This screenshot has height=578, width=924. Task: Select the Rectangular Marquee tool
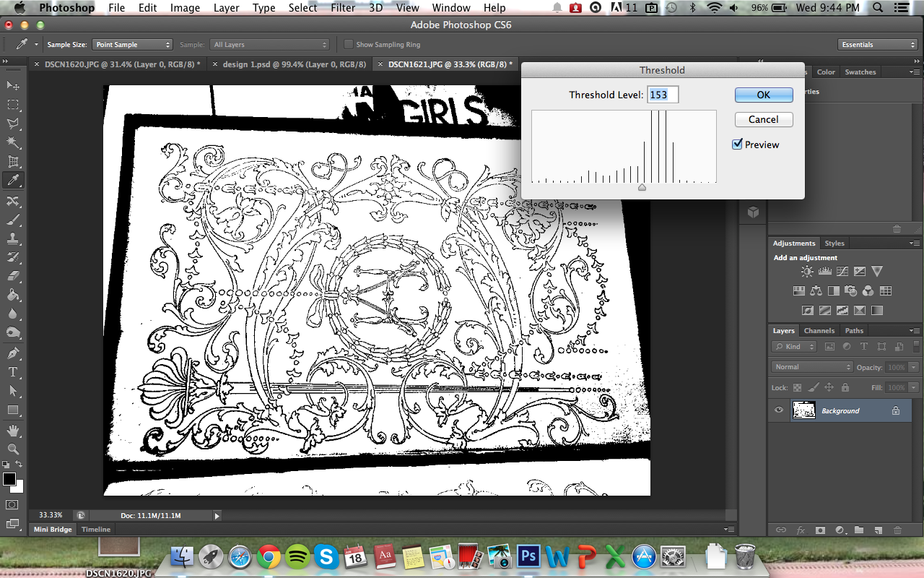(13, 105)
